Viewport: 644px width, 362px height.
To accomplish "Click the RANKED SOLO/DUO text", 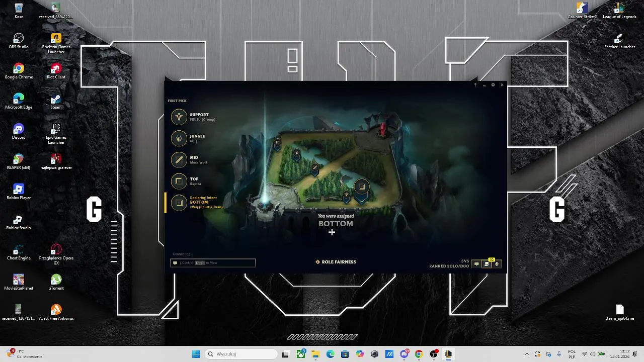I will click(449, 266).
